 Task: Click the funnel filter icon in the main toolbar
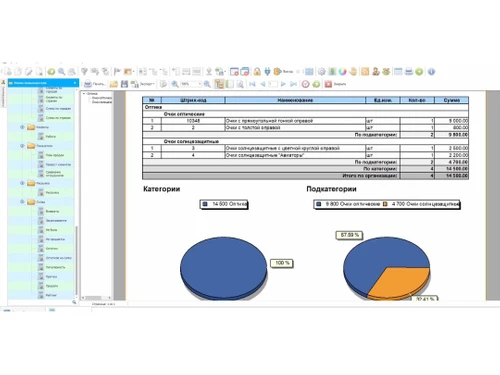coord(84,71)
